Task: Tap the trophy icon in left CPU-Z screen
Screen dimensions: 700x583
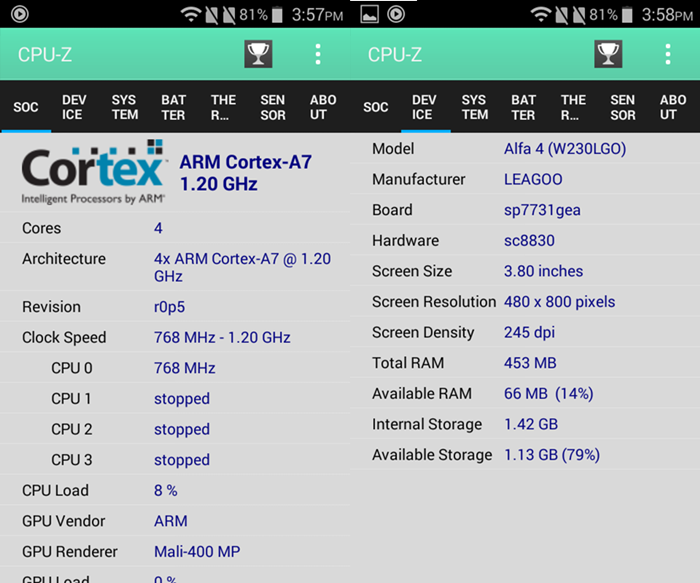Action: coord(258,54)
